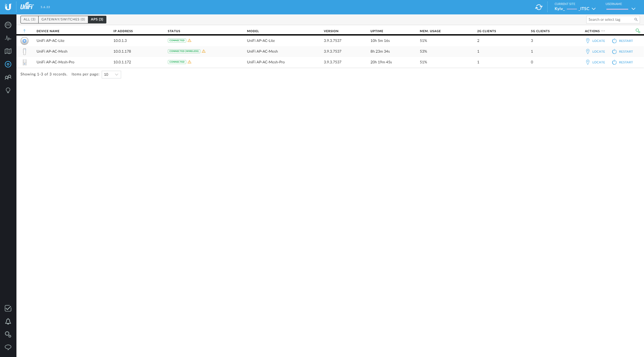Switch to the Gateway/Switches (0) tab
Screen dimensions: 644x357
[63, 19]
